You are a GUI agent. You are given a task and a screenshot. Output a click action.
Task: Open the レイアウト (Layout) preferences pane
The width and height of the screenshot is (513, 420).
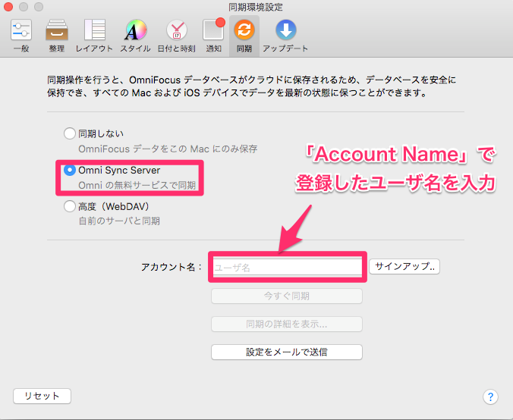point(94,36)
